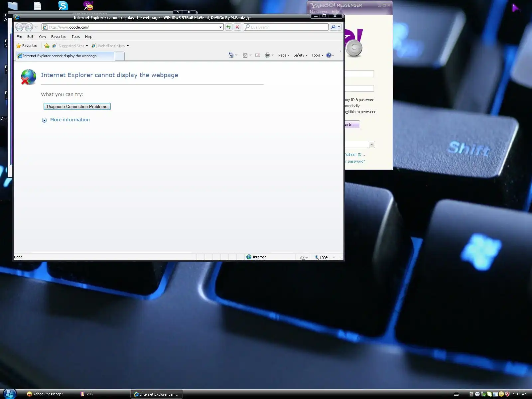Click inside the Live Search box

tap(286, 27)
